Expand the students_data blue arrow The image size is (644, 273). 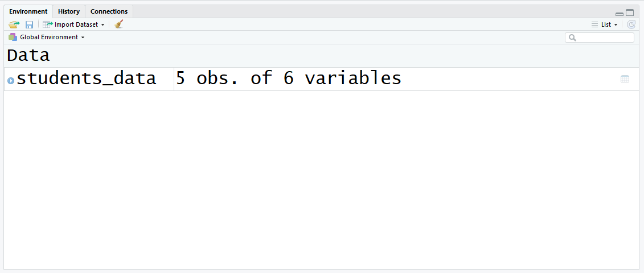coord(11,81)
